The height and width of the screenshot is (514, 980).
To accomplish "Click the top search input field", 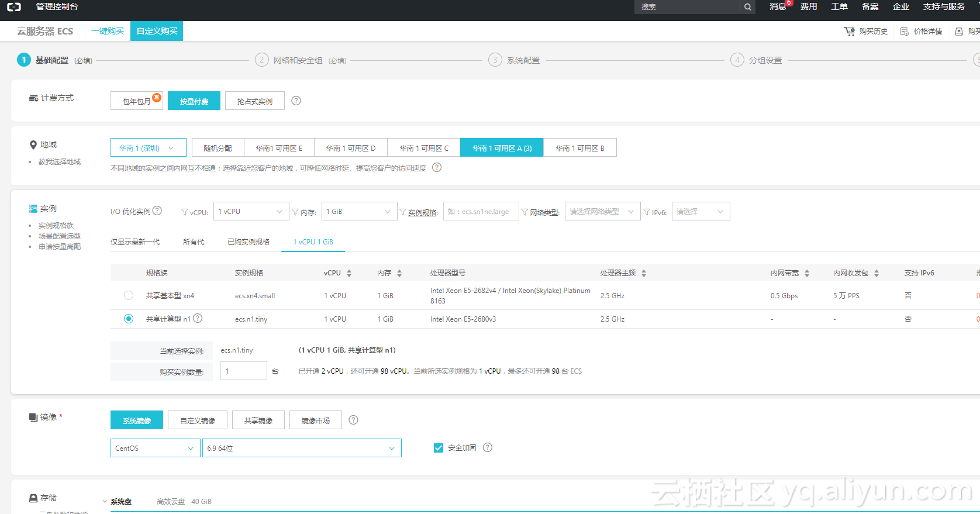I will [687, 7].
